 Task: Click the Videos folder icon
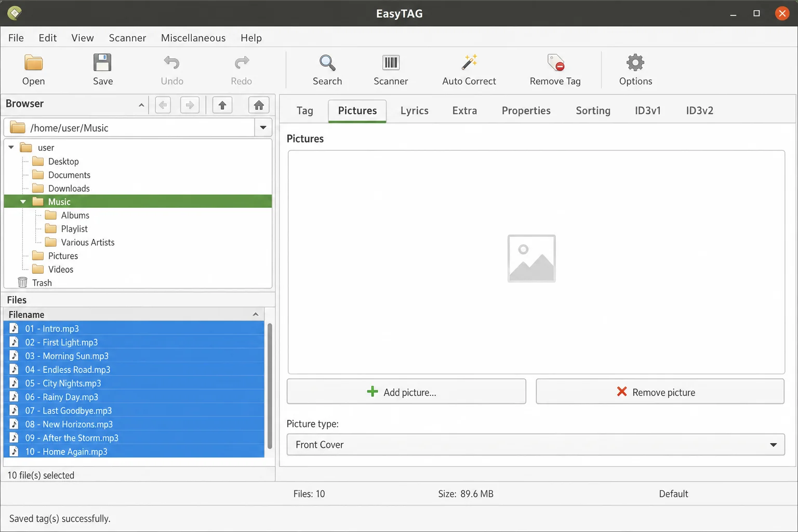pyautogui.click(x=38, y=269)
